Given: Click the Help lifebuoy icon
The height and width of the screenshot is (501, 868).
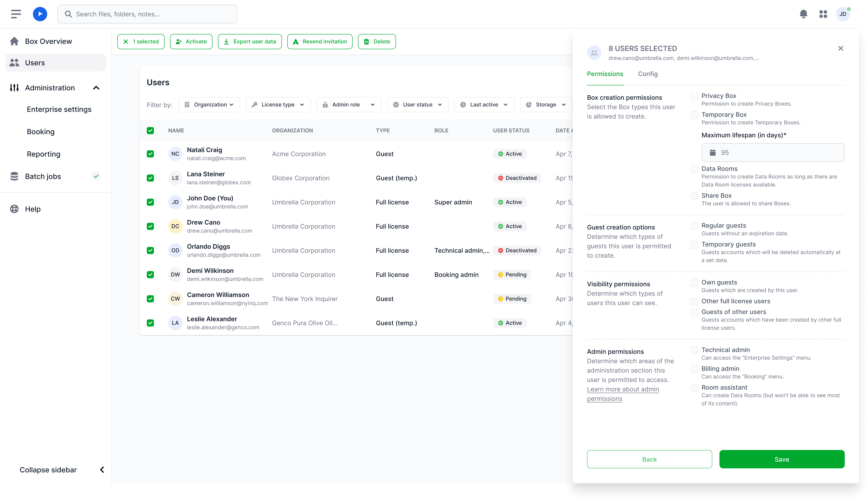Looking at the screenshot, I should click(x=14, y=209).
